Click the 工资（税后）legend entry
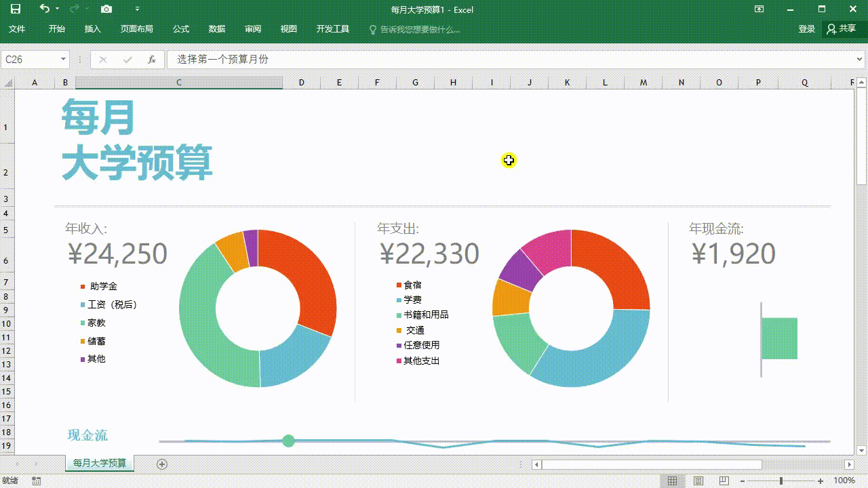The image size is (868, 488). coord(110,304)
